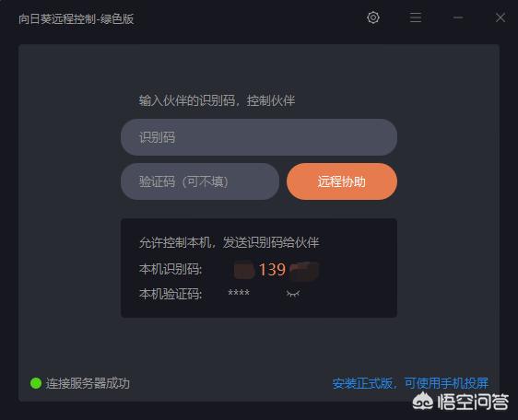Screen dimensions: 518x420
Task: Click the 输入伙伴的识别码 heading text
Action: point(187,100)
